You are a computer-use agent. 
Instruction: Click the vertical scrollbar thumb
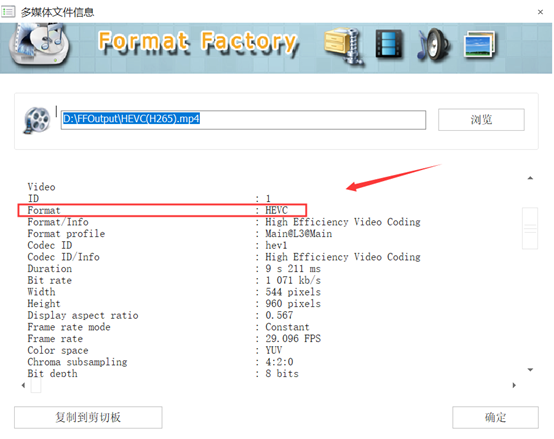530,229
